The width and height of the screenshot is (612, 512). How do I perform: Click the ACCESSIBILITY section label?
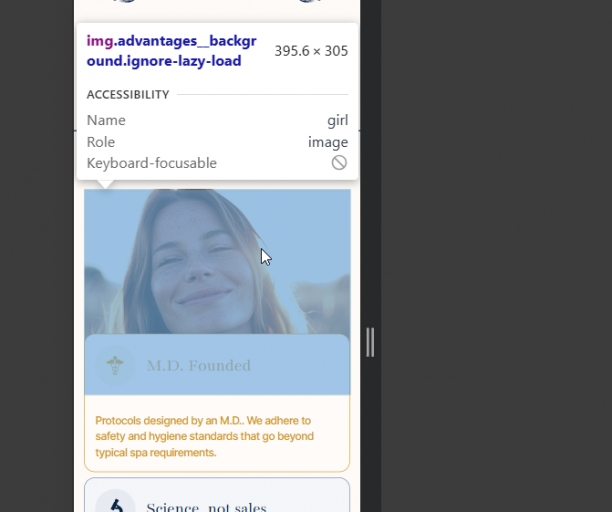pos(128,94)
